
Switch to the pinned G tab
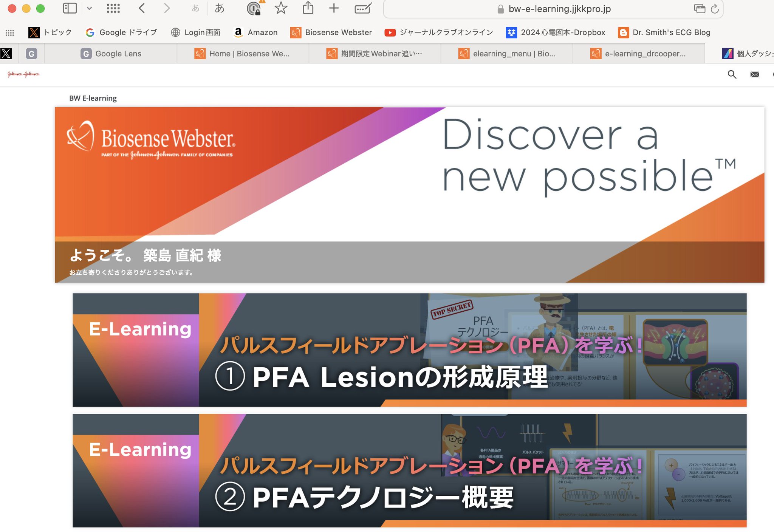tap(31, 54)
